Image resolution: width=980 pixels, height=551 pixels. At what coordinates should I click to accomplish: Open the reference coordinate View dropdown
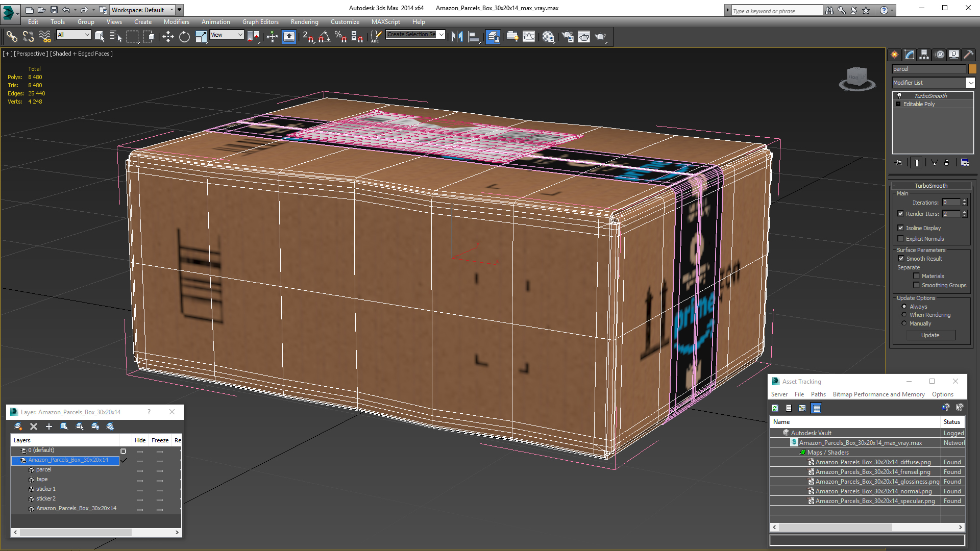(x=227, y=35)
